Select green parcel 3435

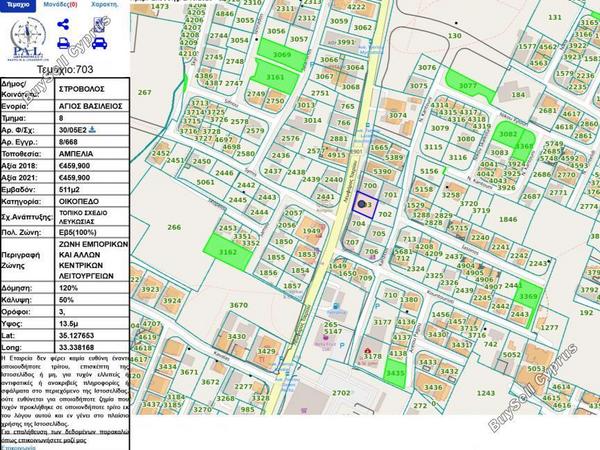coord(395,373)
